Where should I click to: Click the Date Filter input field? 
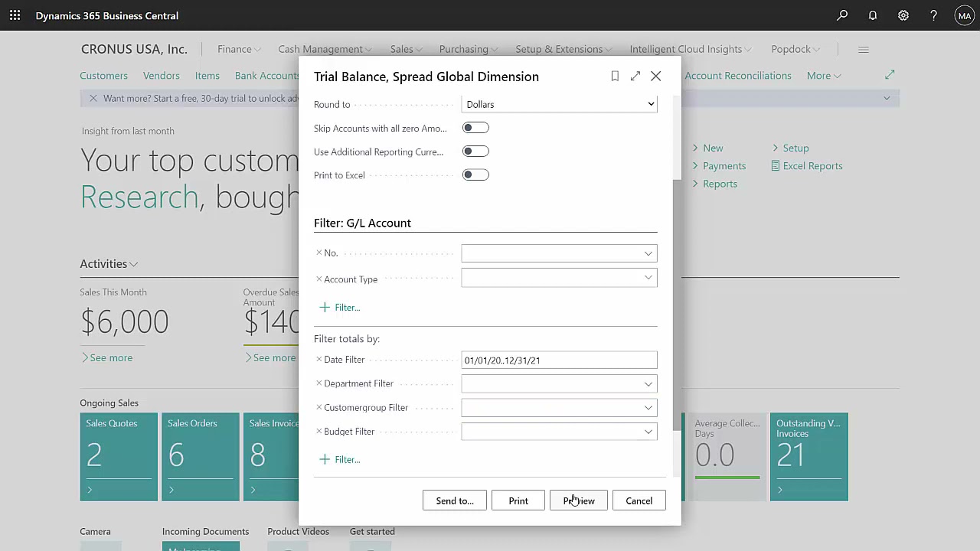(559, 360)
